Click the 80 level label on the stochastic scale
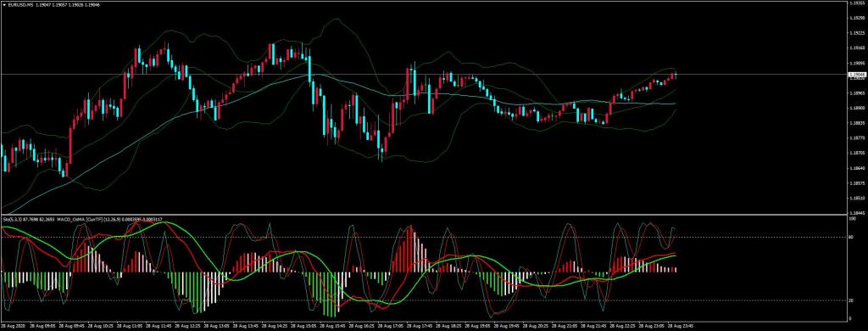 [x=851, y=238]
